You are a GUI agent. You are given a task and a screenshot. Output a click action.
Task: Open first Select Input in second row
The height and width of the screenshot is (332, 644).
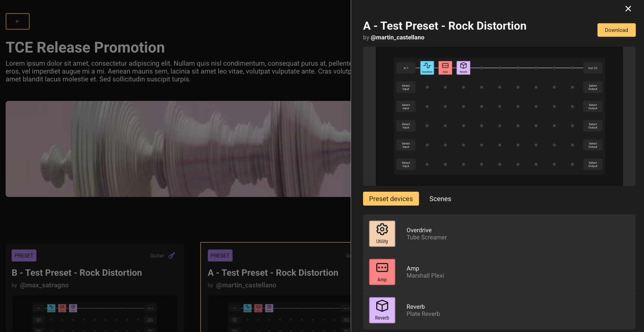point(405,87)
